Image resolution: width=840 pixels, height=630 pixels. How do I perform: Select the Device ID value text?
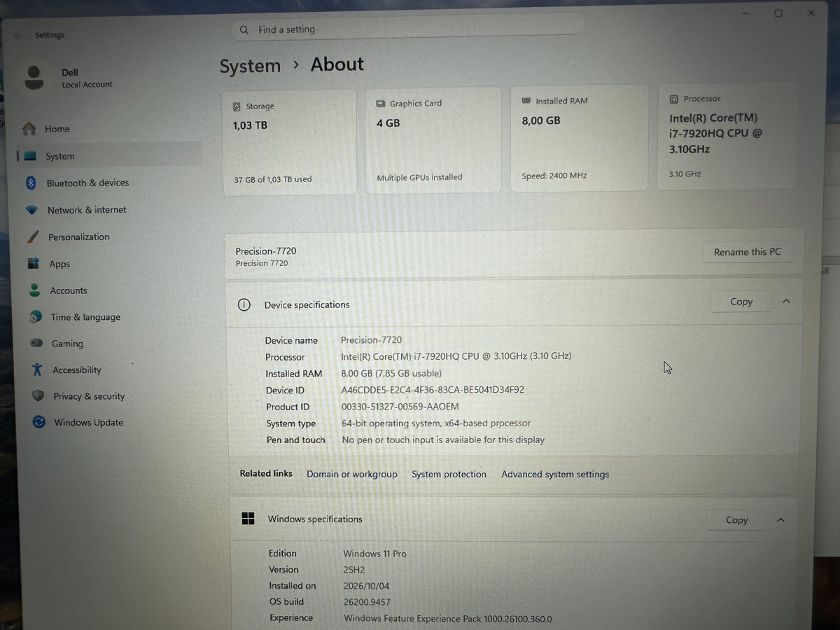[x=433, y=390]
